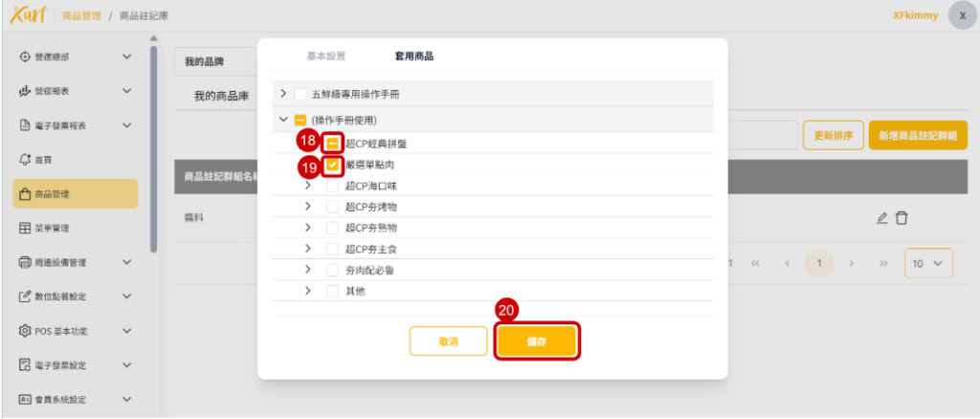
Task: Expand the 超CP海口味 tree node
Action: 308,186
